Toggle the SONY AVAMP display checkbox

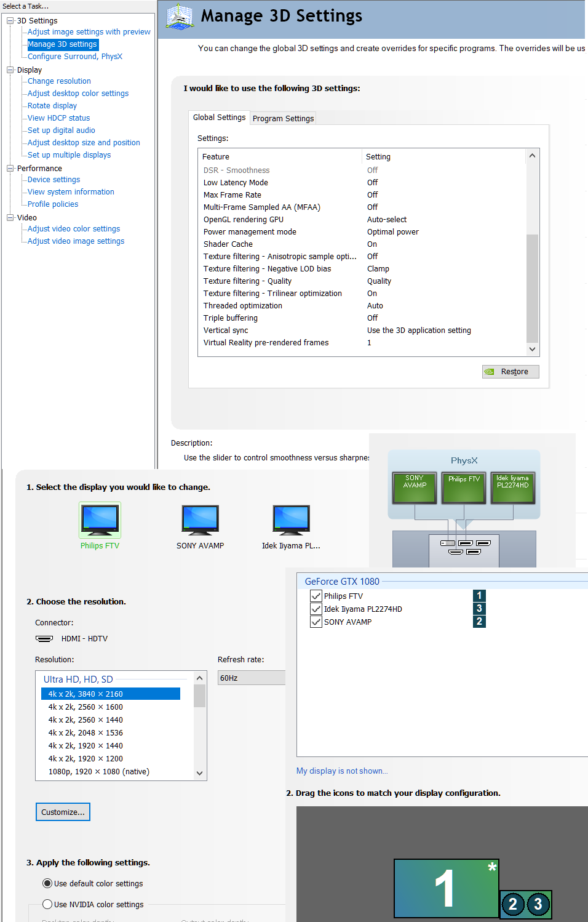point(316,622)
